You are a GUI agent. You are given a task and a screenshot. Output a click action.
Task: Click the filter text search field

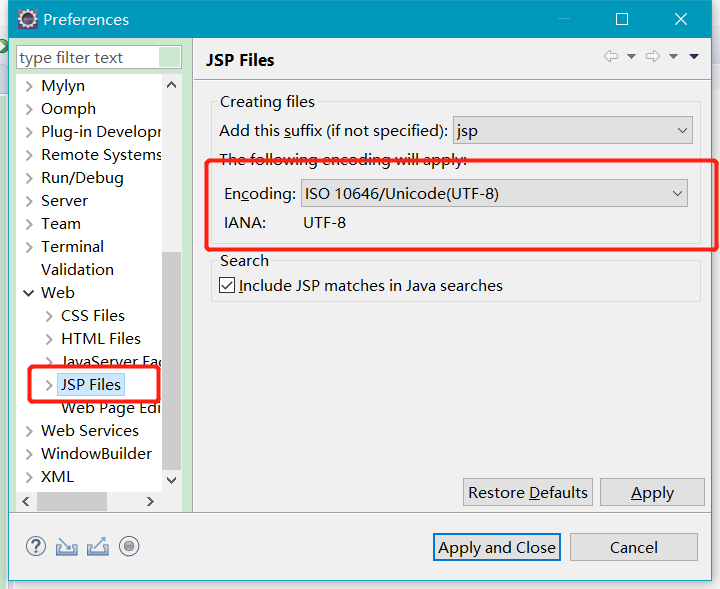(98, 58)
